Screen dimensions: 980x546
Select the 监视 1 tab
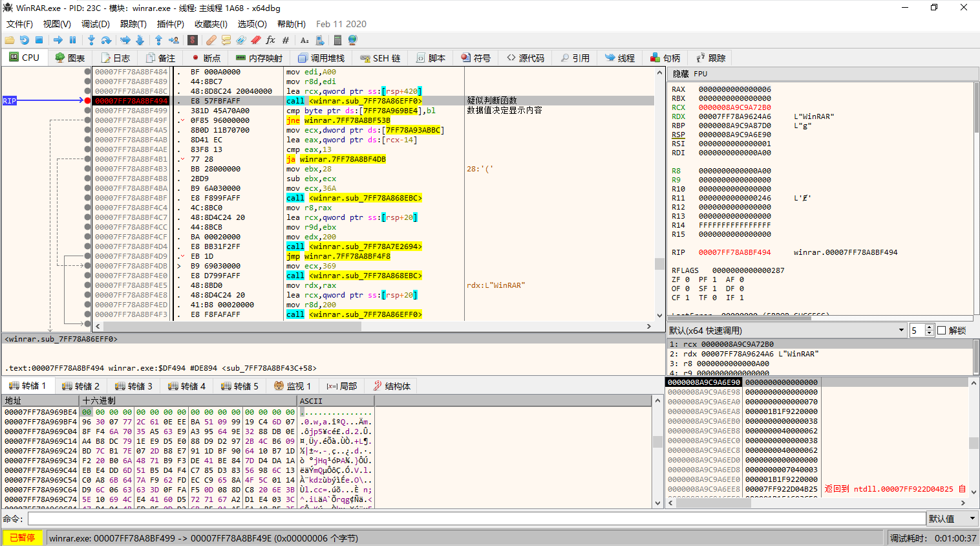[x=292, y=386]
